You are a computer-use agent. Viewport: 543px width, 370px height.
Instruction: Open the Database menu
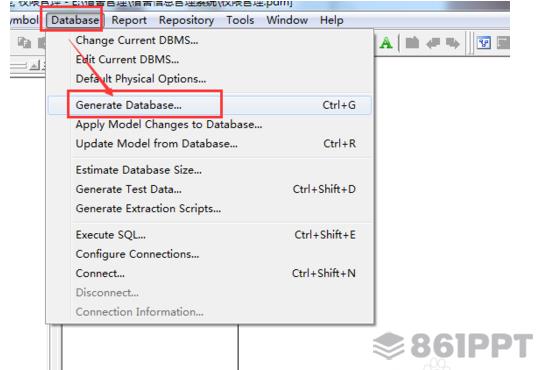(75, 20)
